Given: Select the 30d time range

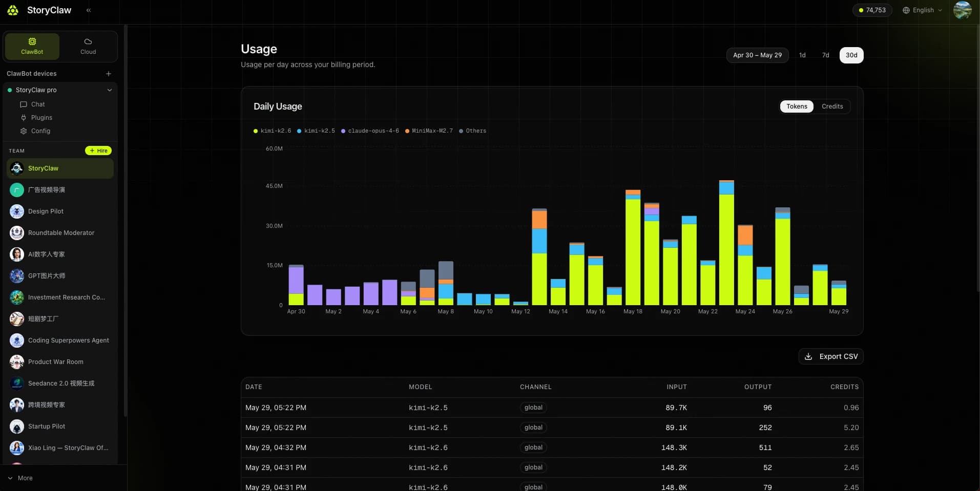Looking at the screenshot, I should click(851, 55).
